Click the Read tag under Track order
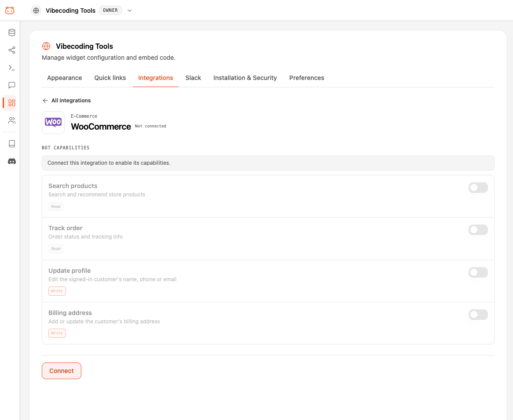 point(56,249)
